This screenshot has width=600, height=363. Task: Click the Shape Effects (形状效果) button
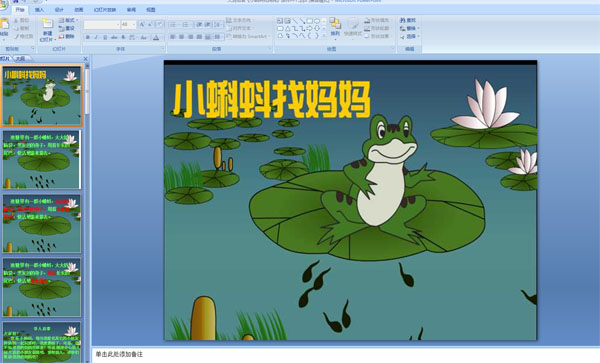(378, 36)
